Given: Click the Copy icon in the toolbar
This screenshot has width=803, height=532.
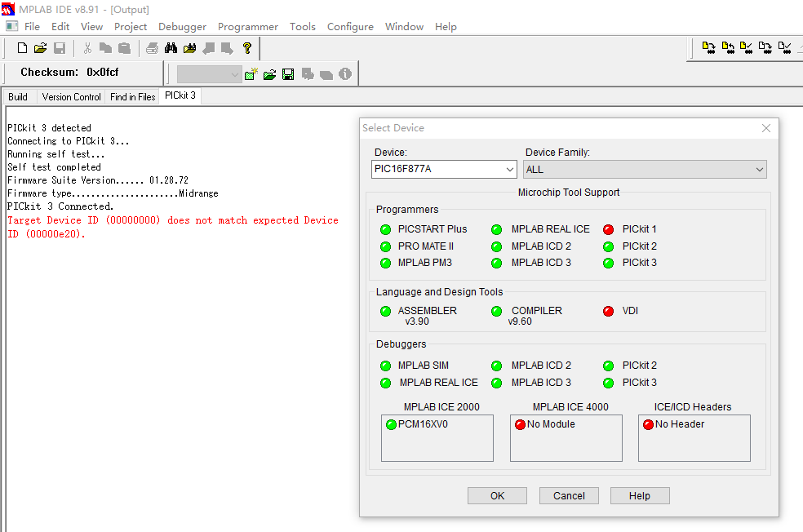Looking at the screenshot, I should pos(105,48).
